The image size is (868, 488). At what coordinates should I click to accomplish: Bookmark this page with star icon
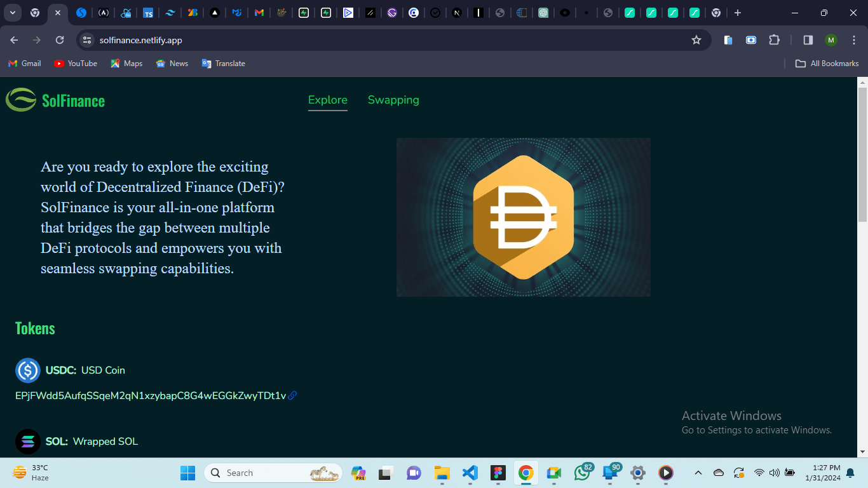[696, 40]
